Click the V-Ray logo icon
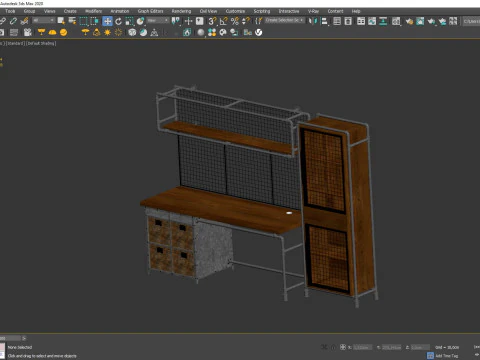Screen dimensions: 480x360 pos(258,32)
